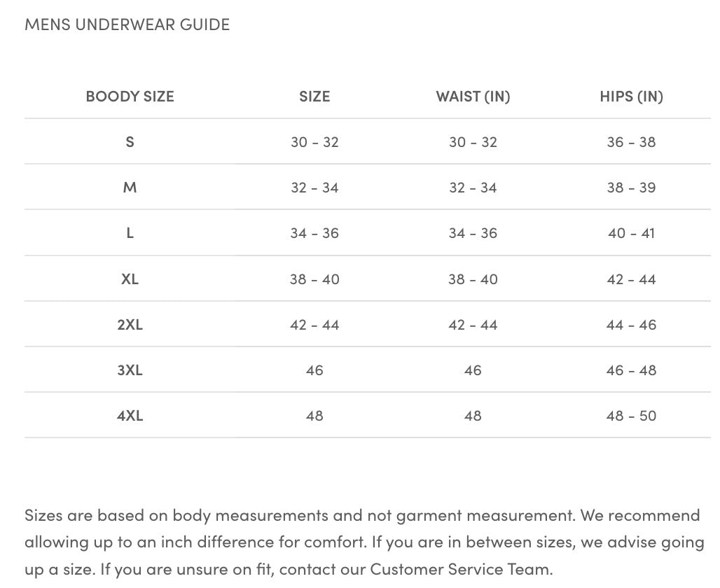Select the 2XL size row label
This screenshot has height=588, width=720.
tap(130, 325)
